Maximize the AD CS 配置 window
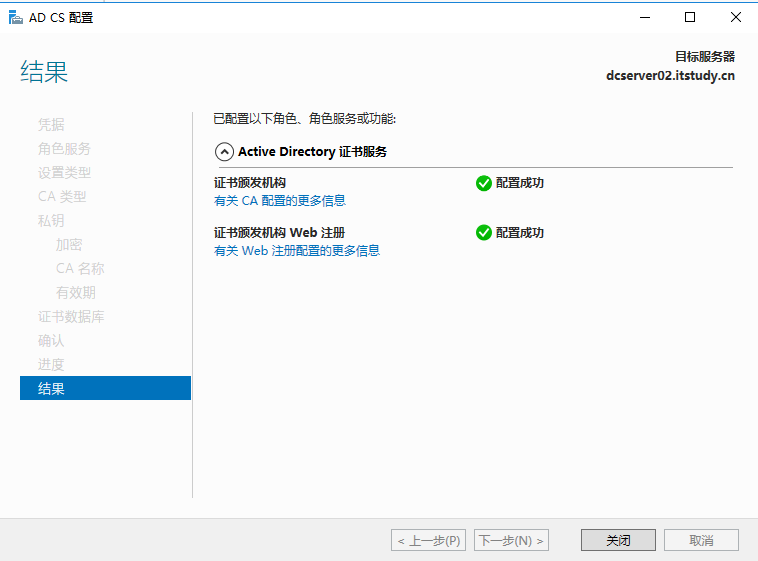 [x=690, y=17]
